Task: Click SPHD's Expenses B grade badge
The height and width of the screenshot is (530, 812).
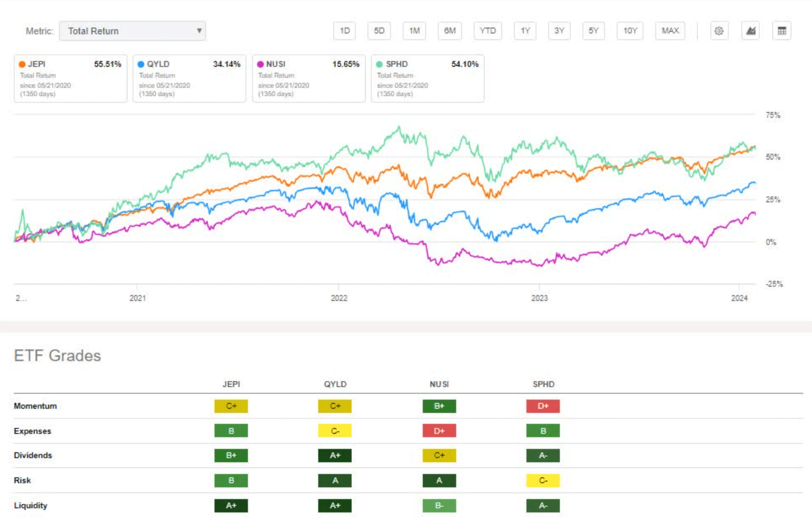Action: [543, 431]
